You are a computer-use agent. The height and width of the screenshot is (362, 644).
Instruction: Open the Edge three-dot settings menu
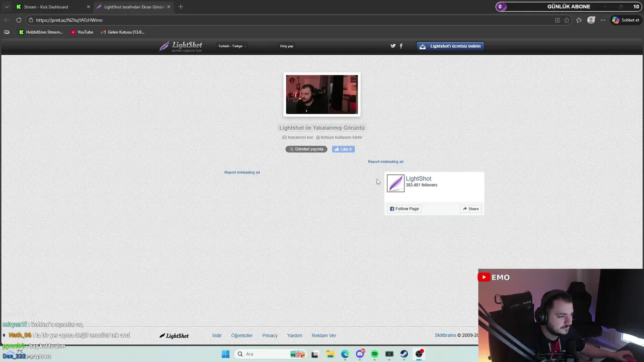(603, 20)
